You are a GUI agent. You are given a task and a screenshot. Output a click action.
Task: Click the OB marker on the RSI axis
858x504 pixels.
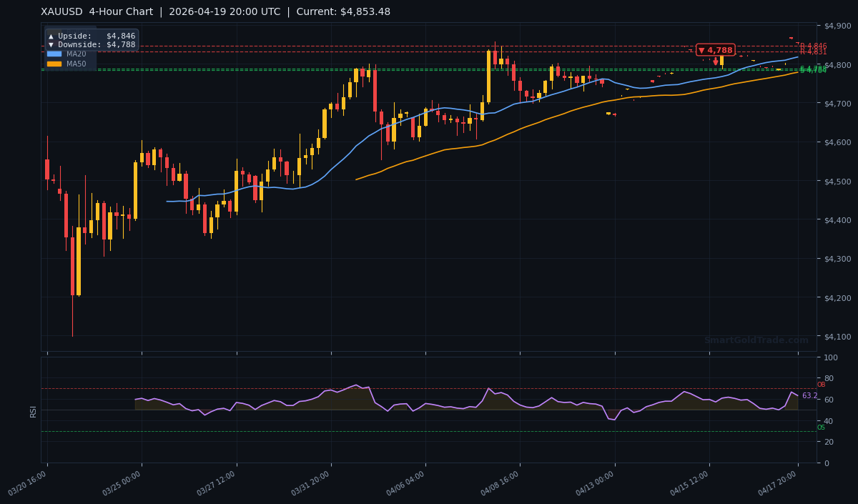pos(822,383)
